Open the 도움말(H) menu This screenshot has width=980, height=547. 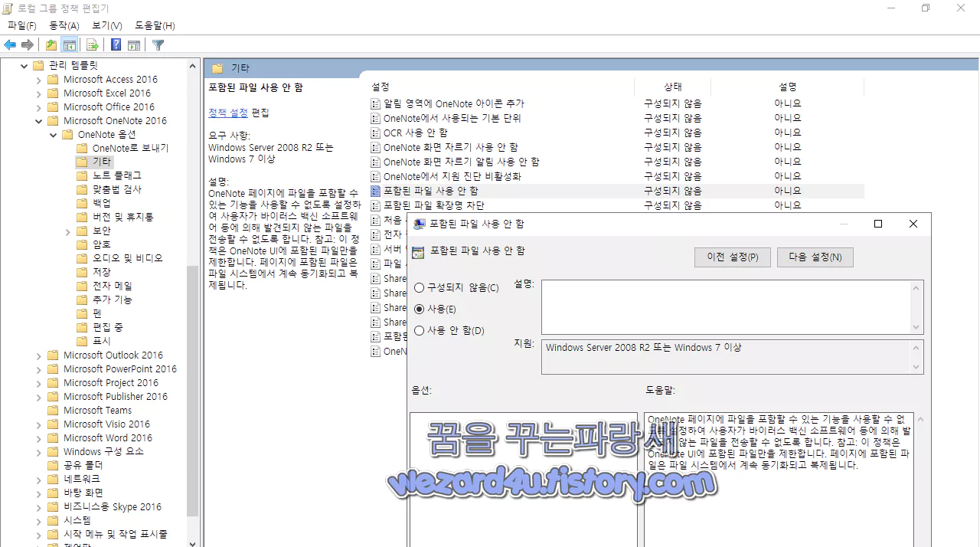[155, 26]
